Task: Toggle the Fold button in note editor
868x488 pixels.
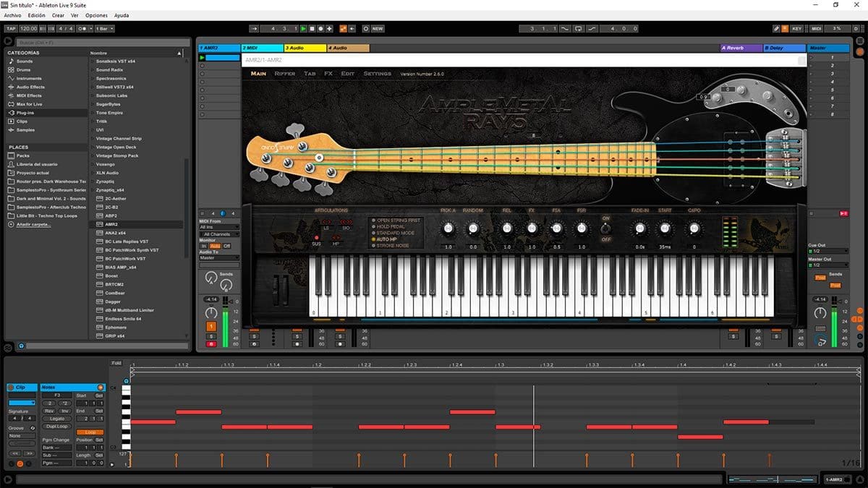Action: [x=116, y=363]
